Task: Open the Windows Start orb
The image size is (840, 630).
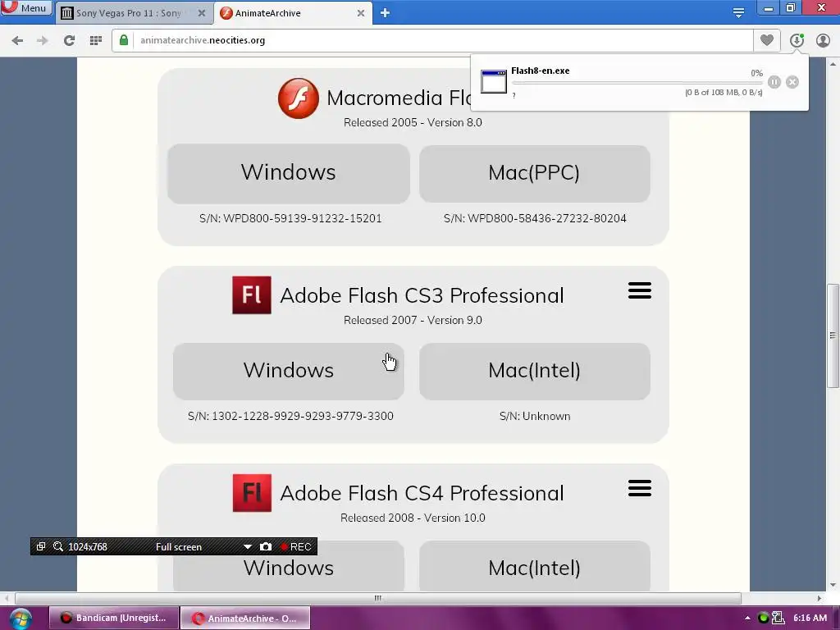Action: [x=21, y=619]
